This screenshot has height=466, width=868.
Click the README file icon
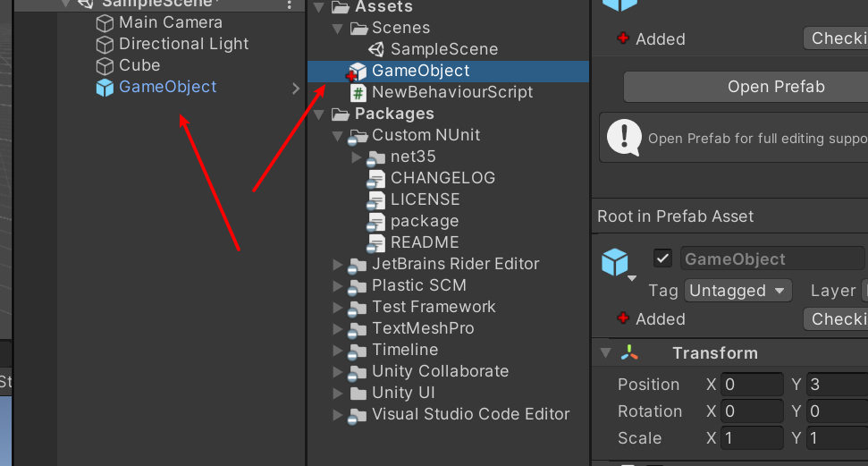375,243
